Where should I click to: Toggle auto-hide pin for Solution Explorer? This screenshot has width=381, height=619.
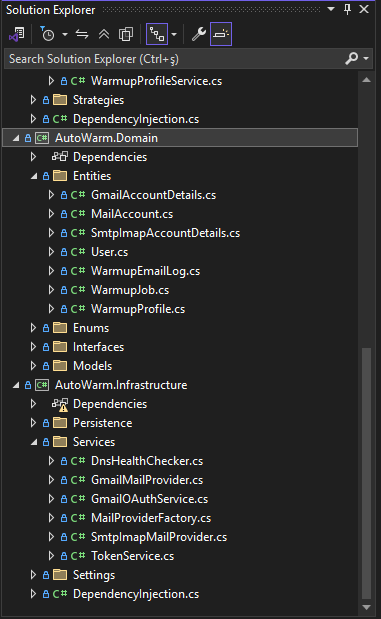(x=347, y=9)
